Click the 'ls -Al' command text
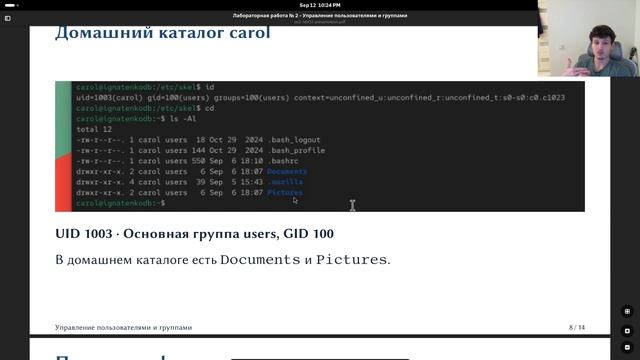Viewport: 640px width, 360px height. pos(183,119)
